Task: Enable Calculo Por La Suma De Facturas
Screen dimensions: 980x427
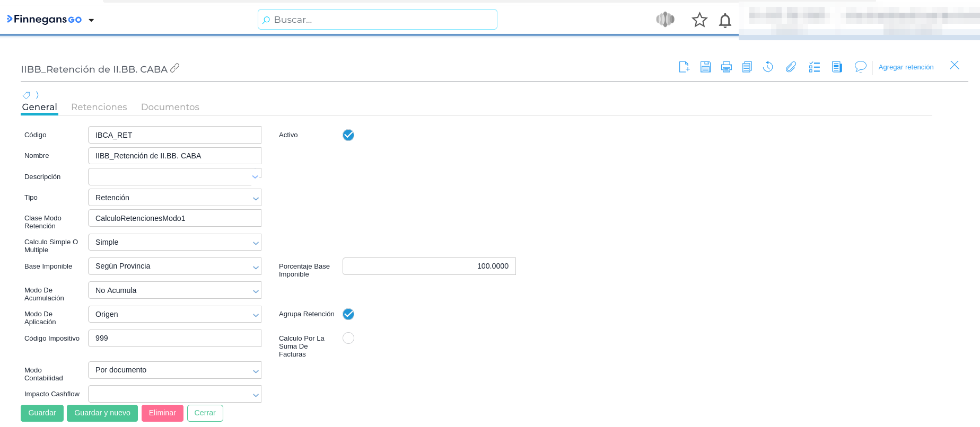Action: coord(348,338)
